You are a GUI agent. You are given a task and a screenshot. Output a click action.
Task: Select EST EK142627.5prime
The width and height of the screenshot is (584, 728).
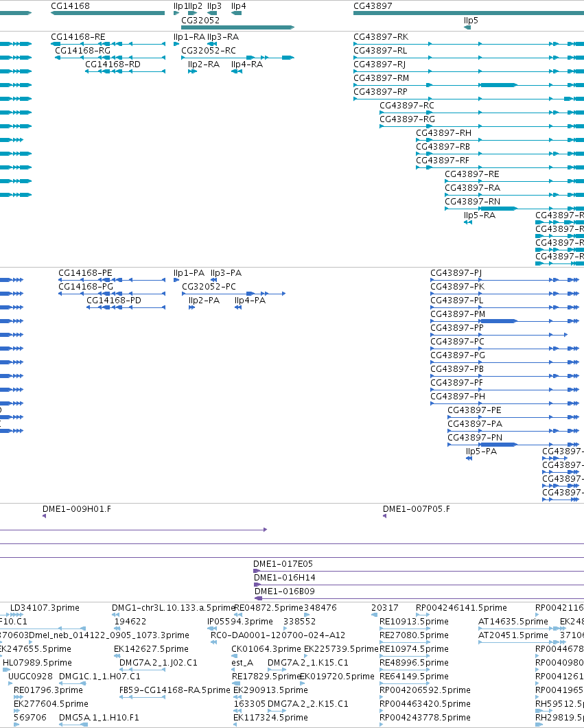tap(151, 649)
